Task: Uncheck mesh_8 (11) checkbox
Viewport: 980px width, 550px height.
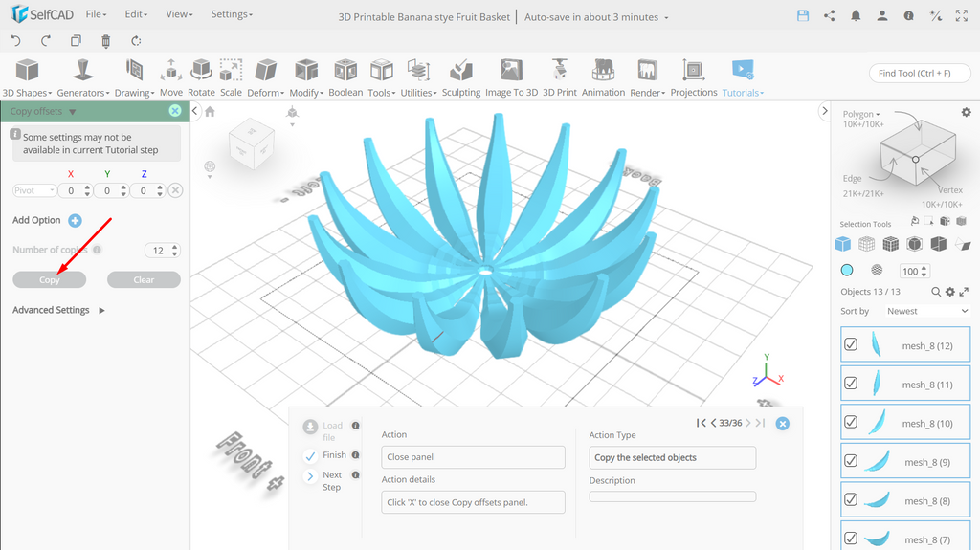Action: click(851, 384)
